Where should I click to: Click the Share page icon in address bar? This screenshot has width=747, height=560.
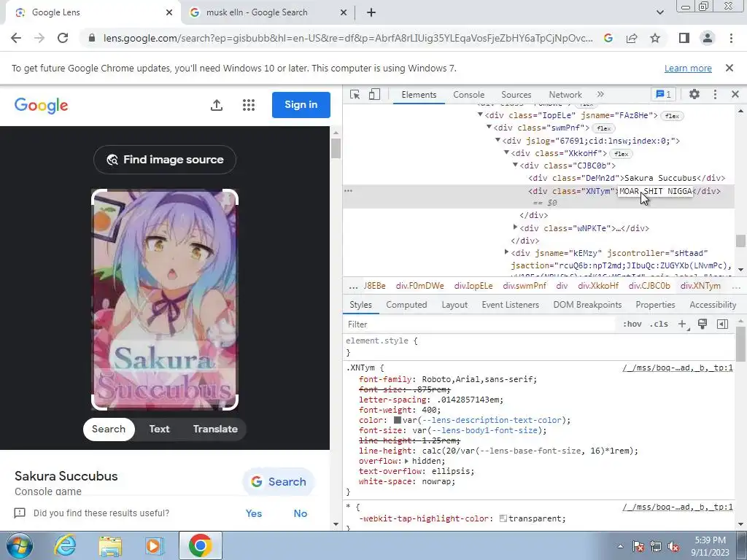[632, 38]
